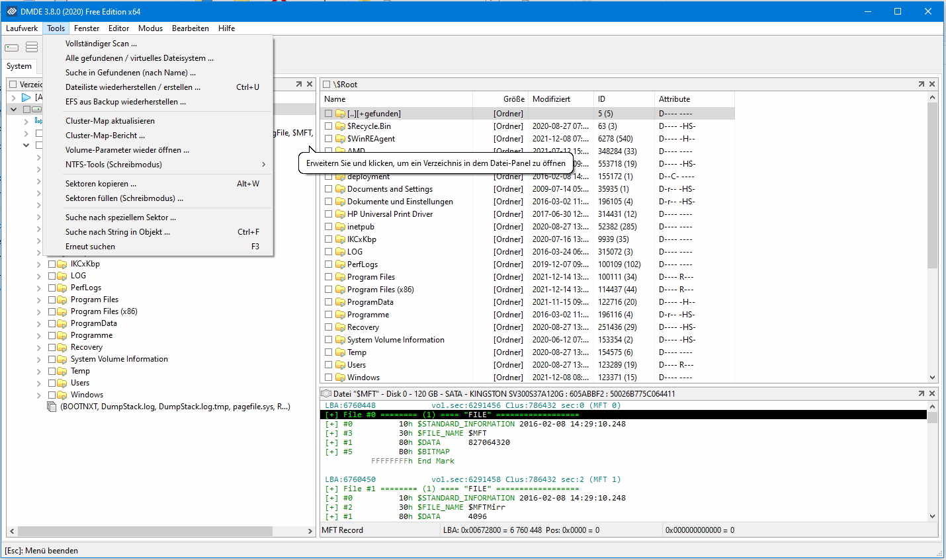Click the ProgramData folder icon in file list
Image resolution: width=946 pixels, height=560 pixels.
point(340,302)
